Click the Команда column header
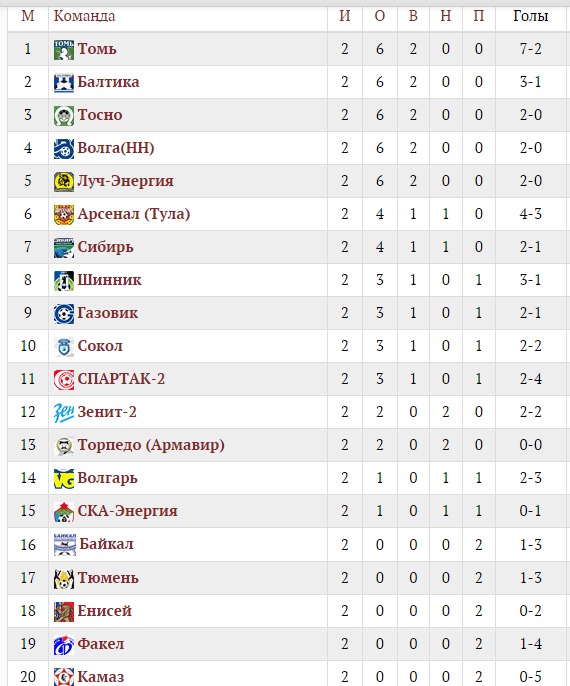The width and height of the screenshot is (570, 686). [84, 16]
